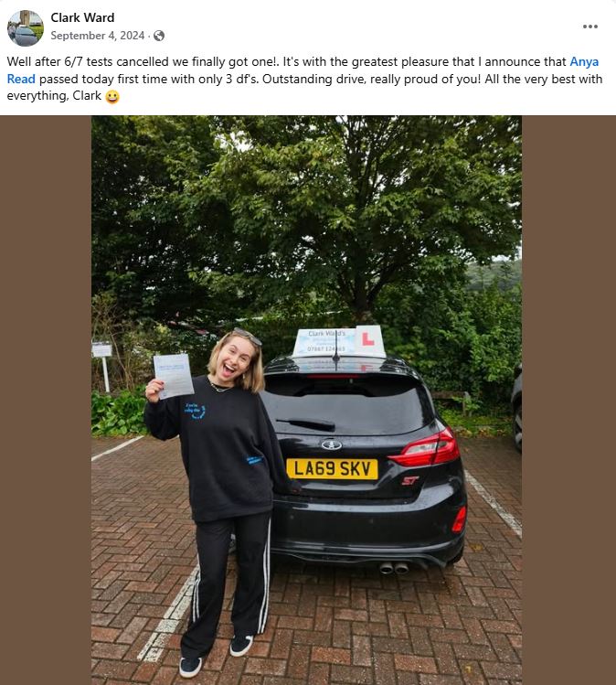Click the pass certificate held up in the photo
616x685 pixels.
tap(174, 376)
